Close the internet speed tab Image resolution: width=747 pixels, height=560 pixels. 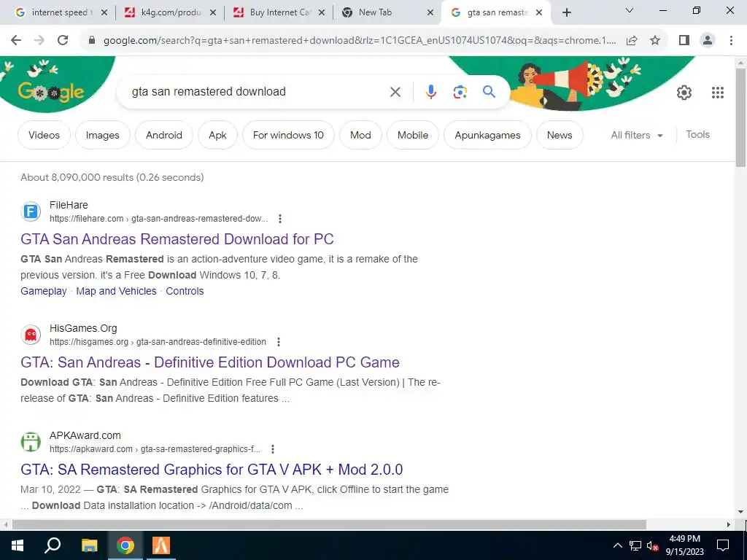click(x=104, y=13)
